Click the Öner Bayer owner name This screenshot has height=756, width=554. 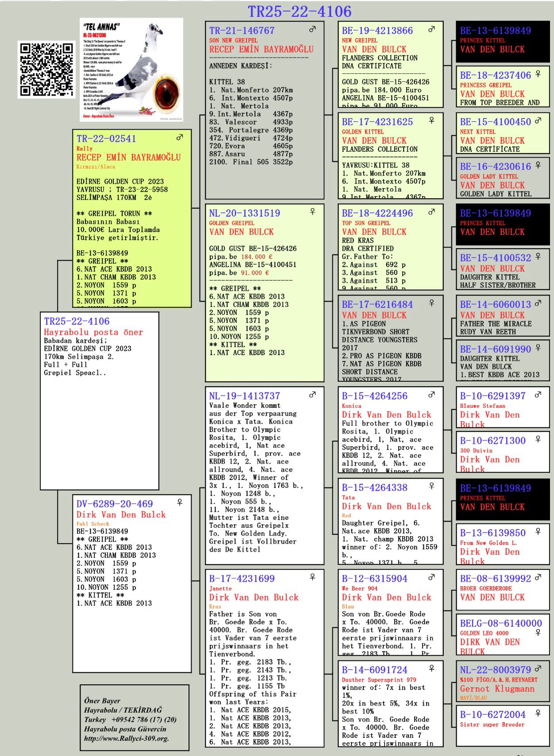point(102,701)
